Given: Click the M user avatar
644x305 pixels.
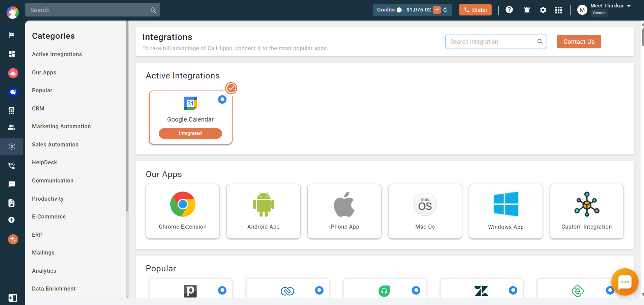Looking at the screenshot, I should coord(582,10).
